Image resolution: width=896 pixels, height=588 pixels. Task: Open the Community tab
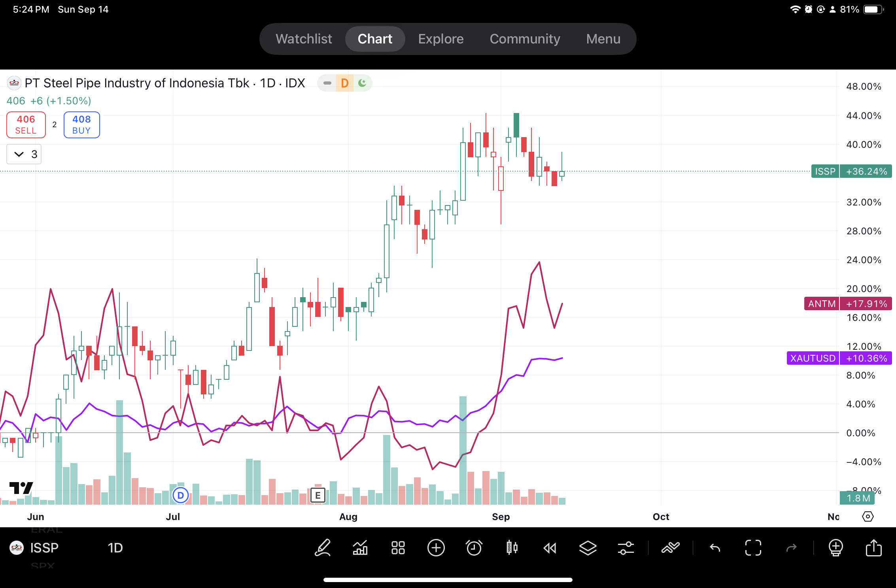pyautogui.click(x=525, y=39)
